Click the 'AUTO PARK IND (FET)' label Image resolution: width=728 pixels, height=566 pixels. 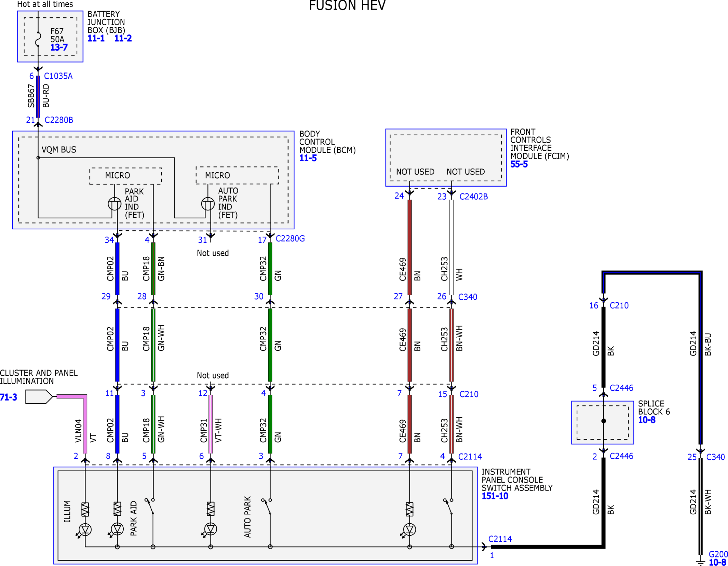click(x=228, y=203)
